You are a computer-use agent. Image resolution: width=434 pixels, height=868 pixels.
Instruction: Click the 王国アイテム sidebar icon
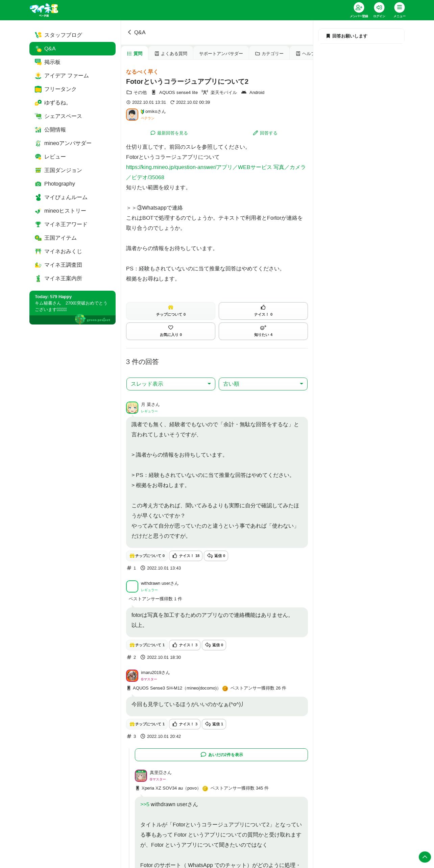point(38,238)
